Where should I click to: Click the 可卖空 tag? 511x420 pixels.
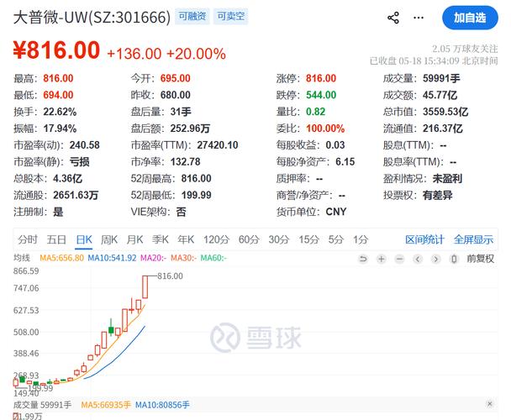[x=231, y=16]
